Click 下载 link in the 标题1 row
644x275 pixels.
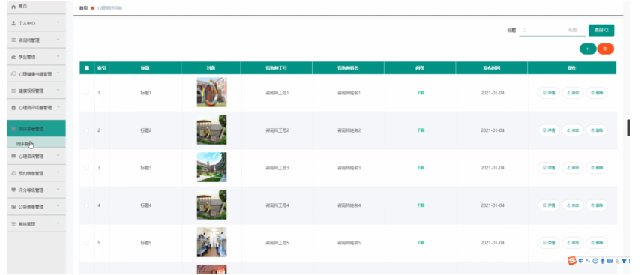pos(421,93)
